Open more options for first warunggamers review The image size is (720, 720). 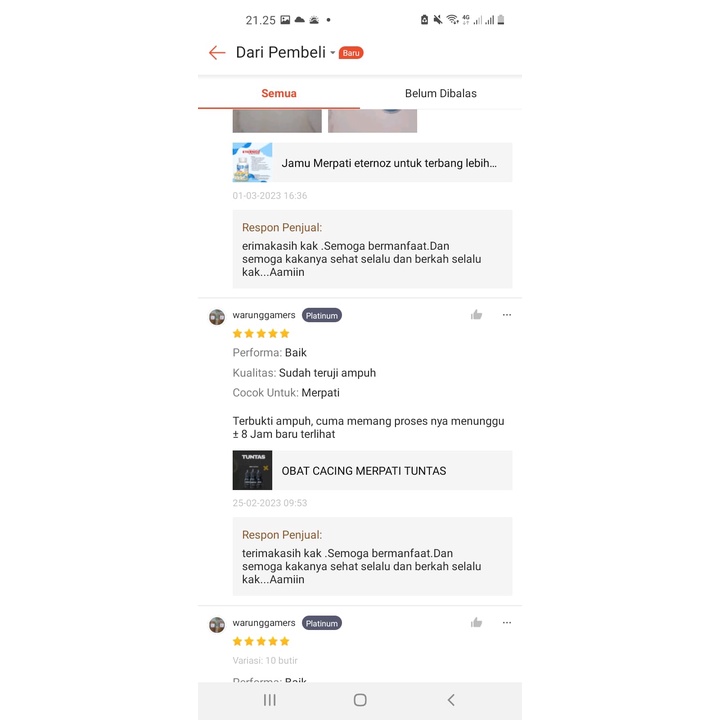pos(507,315)
